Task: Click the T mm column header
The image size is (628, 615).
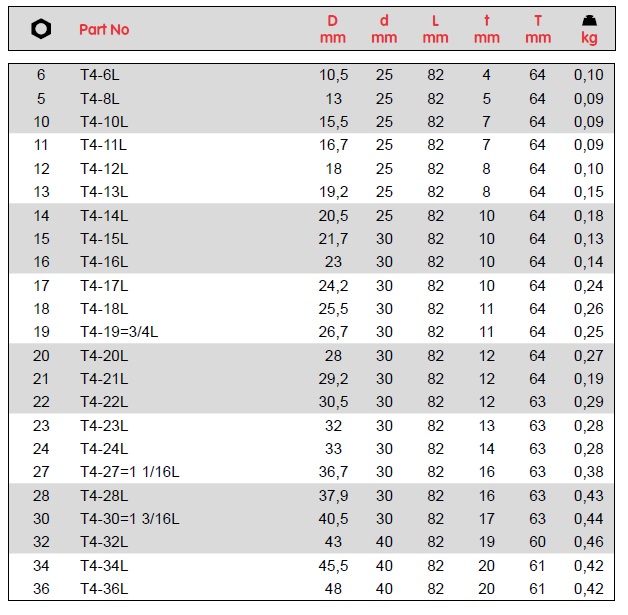Action: point(538,29)
